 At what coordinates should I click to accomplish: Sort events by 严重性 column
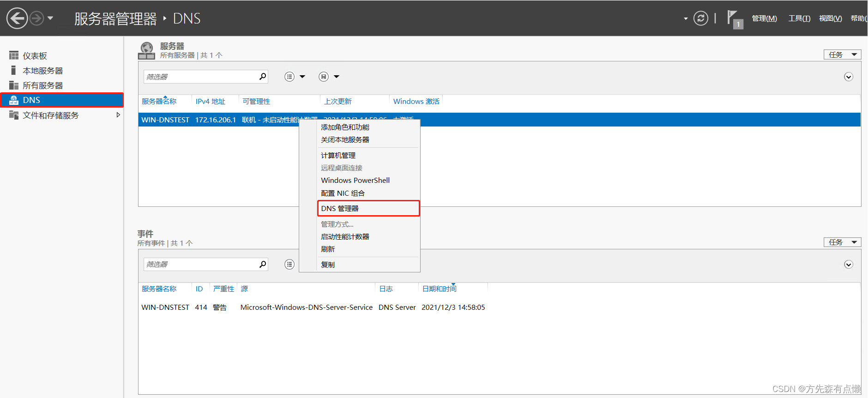[223, 289]
